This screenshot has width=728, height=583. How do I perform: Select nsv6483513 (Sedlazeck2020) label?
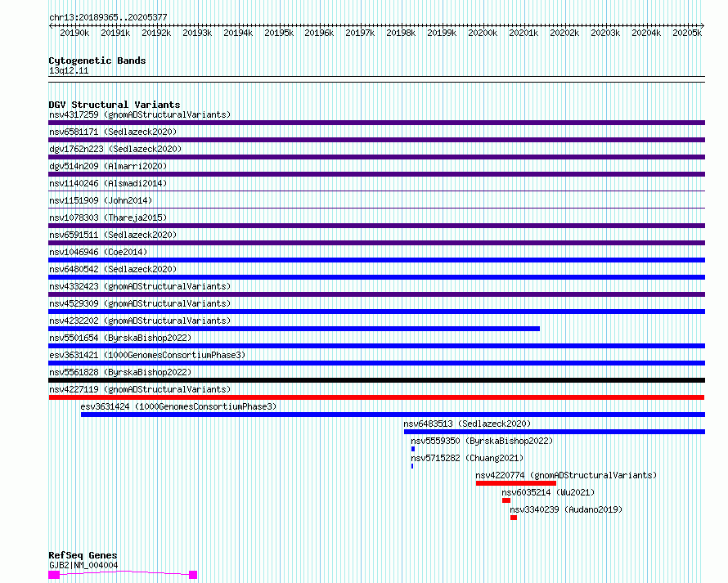pos(467,424)
